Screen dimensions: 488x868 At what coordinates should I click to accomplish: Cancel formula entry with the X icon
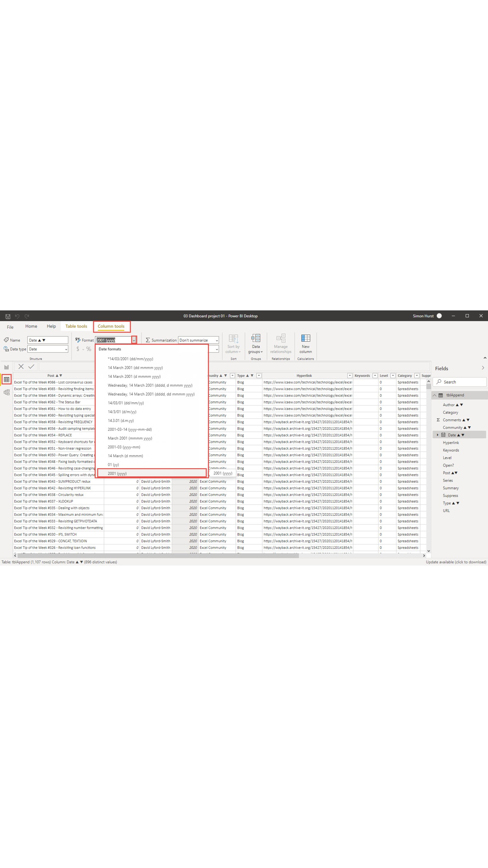point(21,366)
